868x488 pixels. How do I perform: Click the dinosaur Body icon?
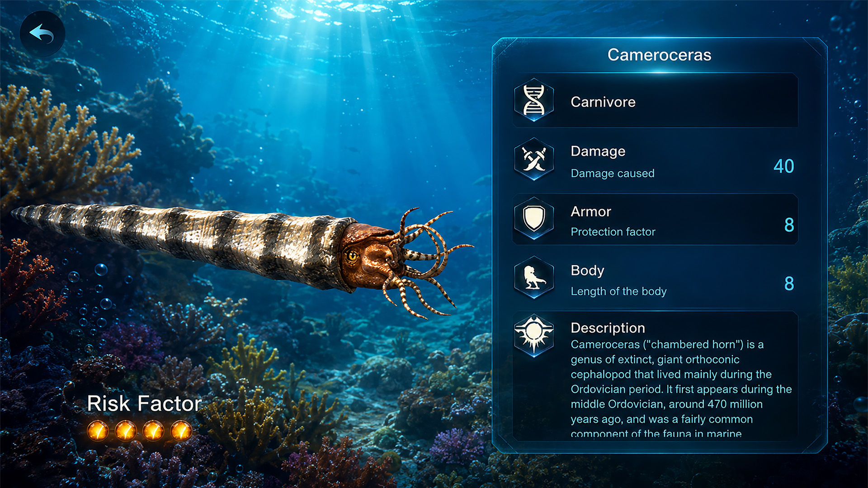point(534,277)
